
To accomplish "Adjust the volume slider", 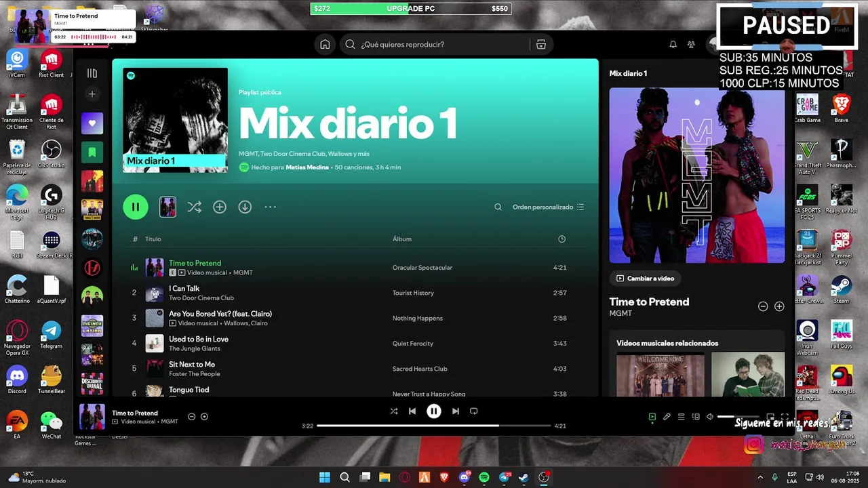I will click(x=738, y=417).
